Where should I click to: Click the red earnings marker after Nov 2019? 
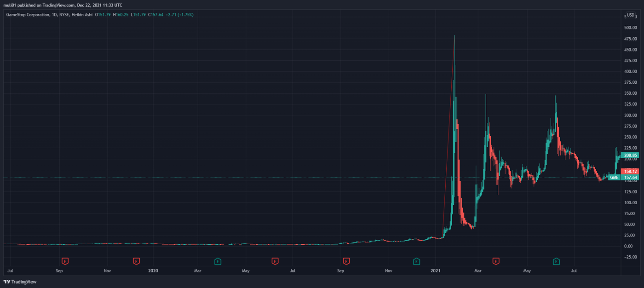(x=136, y=261)
